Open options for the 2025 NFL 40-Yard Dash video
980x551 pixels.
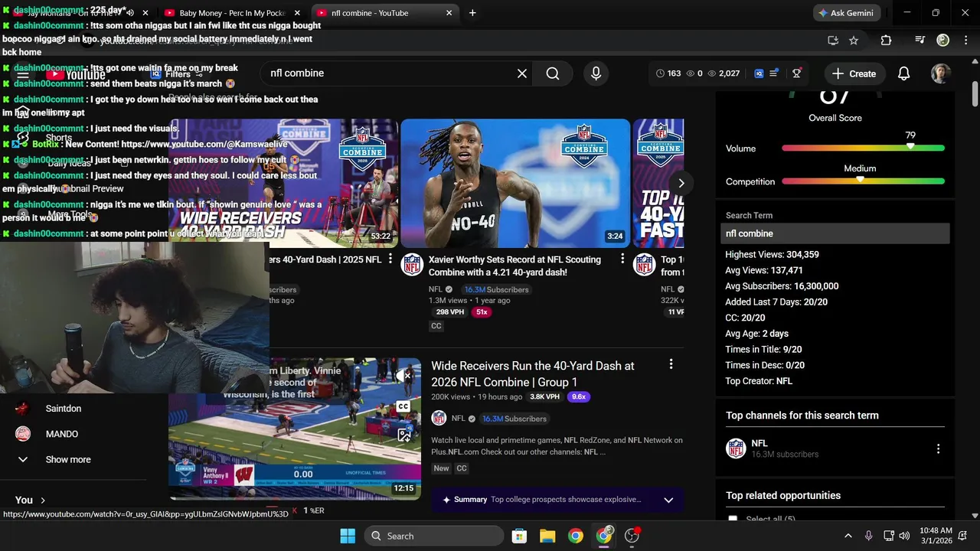pos(390,259)
